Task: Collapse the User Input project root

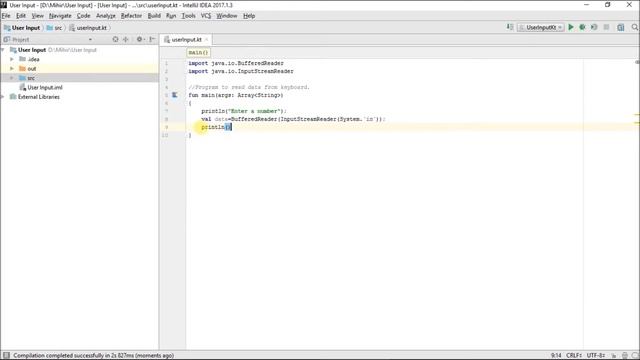Action: tap(3, 50)
